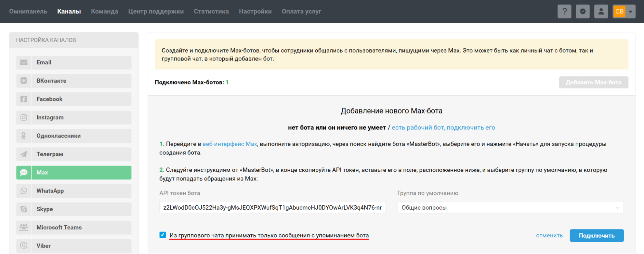Switch to есть рабочий бот, подключить его

[443, 128]
